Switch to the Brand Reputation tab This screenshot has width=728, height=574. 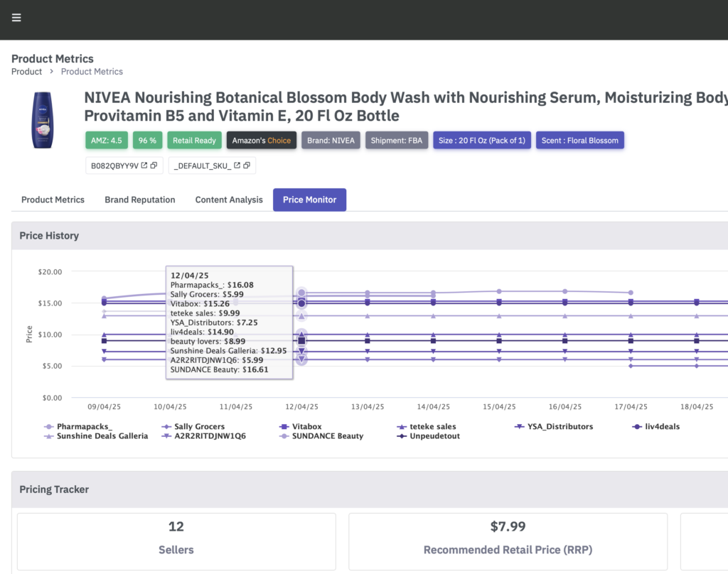pyautogui.click(x=140, y=200)
